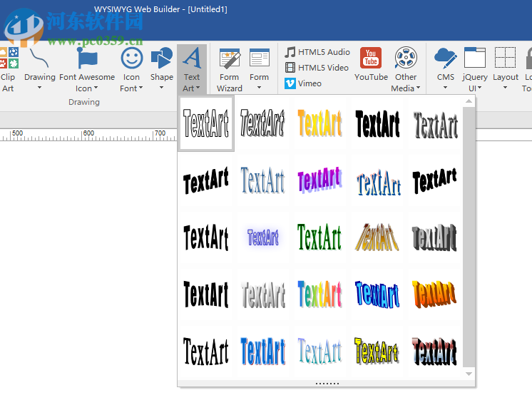Choose the blue wavy outlined TextArt style
The image size is (532, 420).
(378, 182)
